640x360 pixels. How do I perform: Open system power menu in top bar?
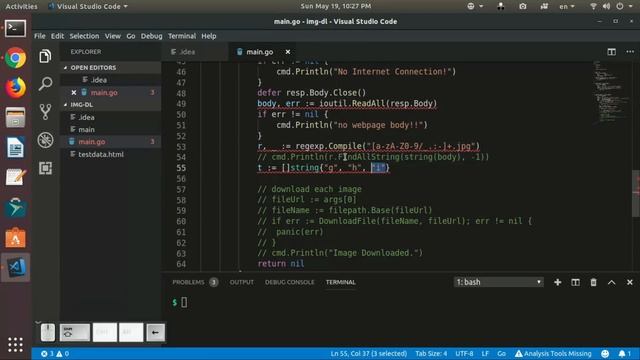click(x=624, y=6)
